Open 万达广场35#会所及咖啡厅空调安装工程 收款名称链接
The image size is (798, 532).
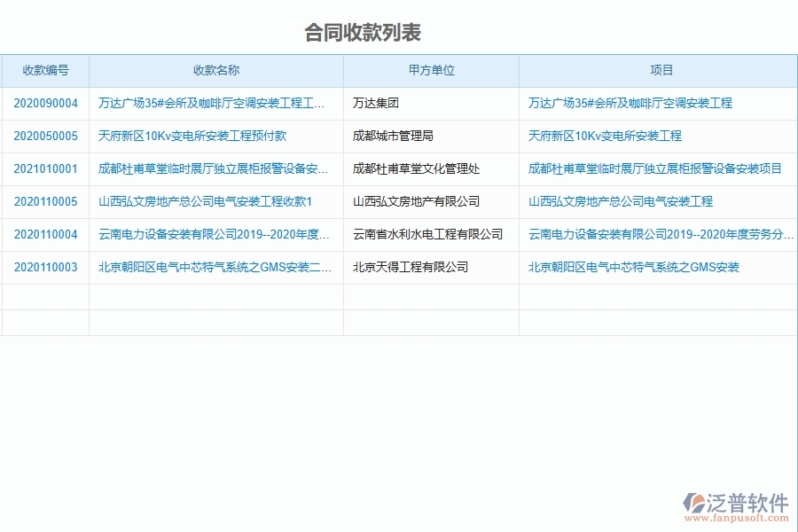tap(213, 103)
